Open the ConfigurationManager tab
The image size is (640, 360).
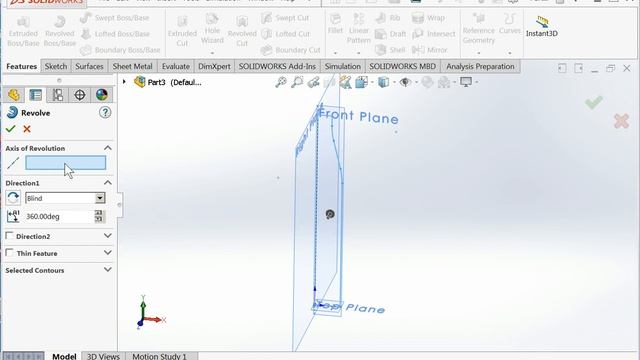58,95
